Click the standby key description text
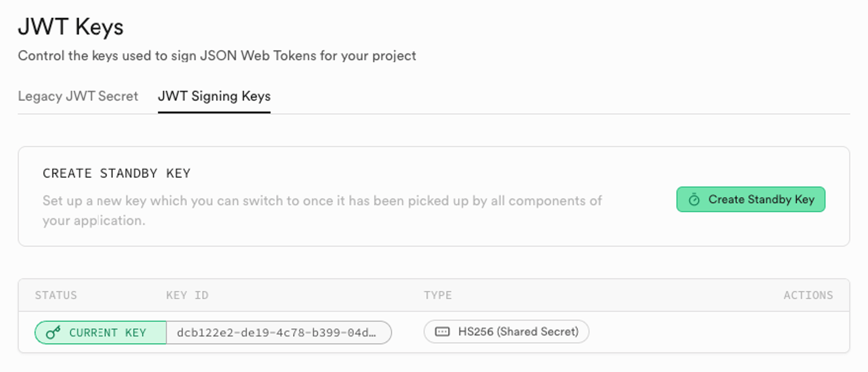Image resolution: width=868 pixels, height=372 pixels. click(x=322, y=210)
